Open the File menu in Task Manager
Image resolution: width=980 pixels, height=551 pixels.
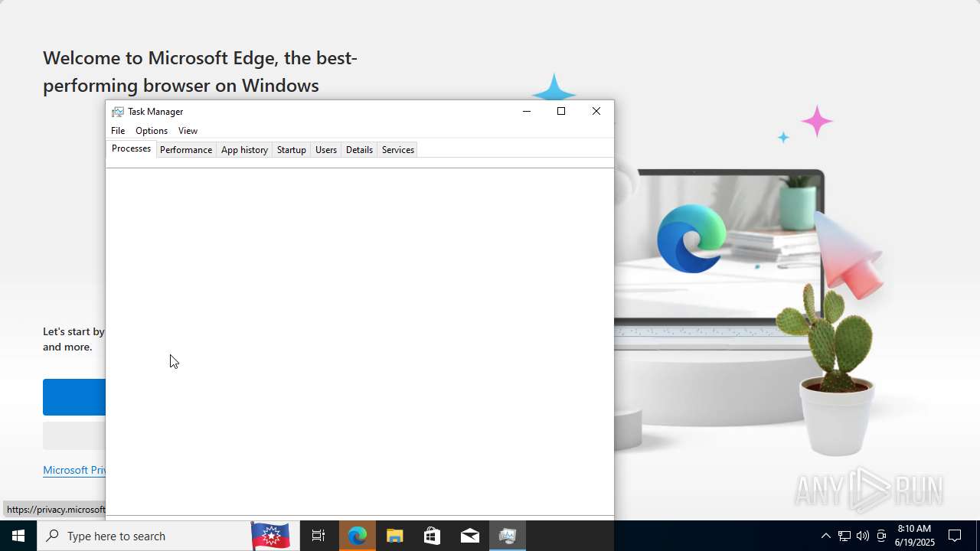[118, 131]
